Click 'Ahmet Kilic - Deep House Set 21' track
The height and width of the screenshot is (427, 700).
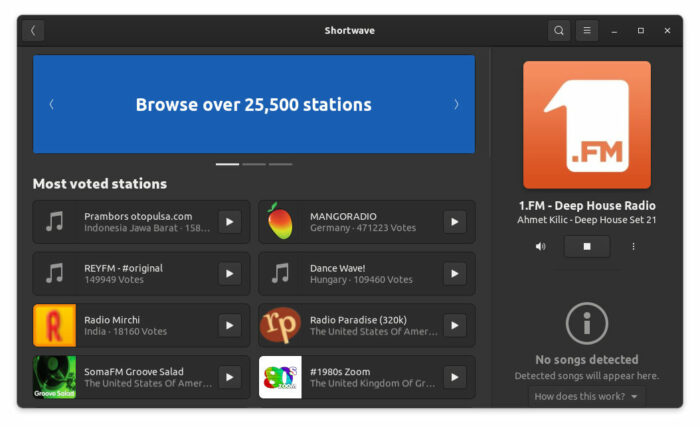coord(587,220)
